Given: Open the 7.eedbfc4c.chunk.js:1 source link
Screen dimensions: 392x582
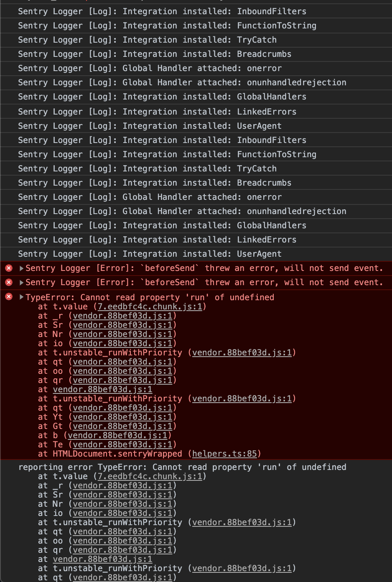Looking at the screenshot, I should click(x=149, y=306).
